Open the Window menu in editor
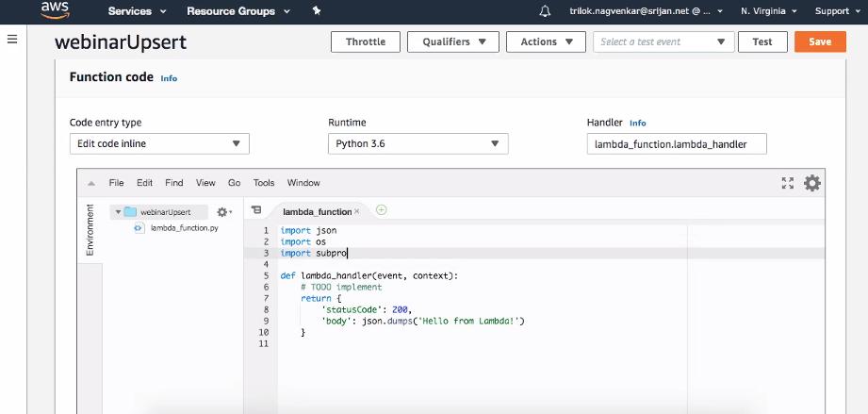Screen dimensions: 868x414 (303, 183)
